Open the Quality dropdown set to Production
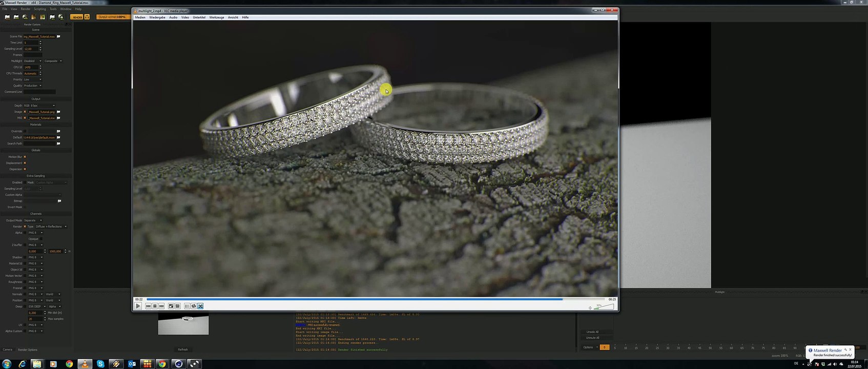Viewport: 868px width, 369px height. [x=33, y=86]
